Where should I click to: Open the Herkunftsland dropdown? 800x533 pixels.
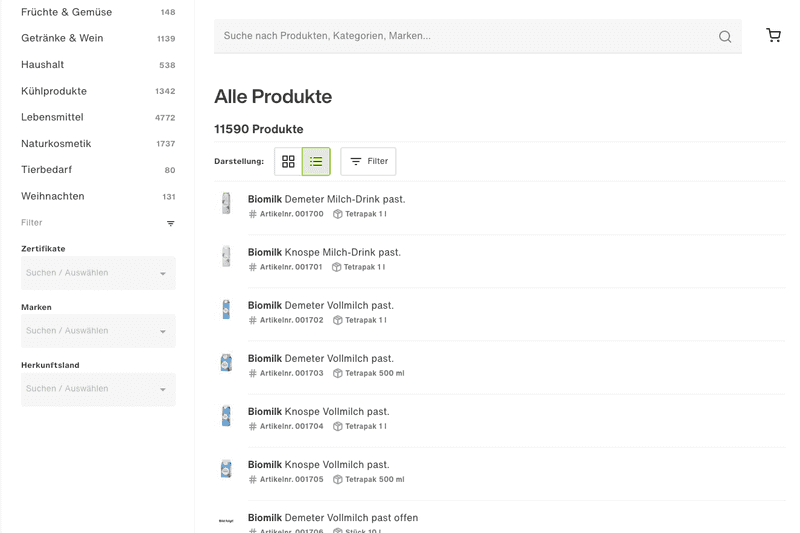(98, 389)
